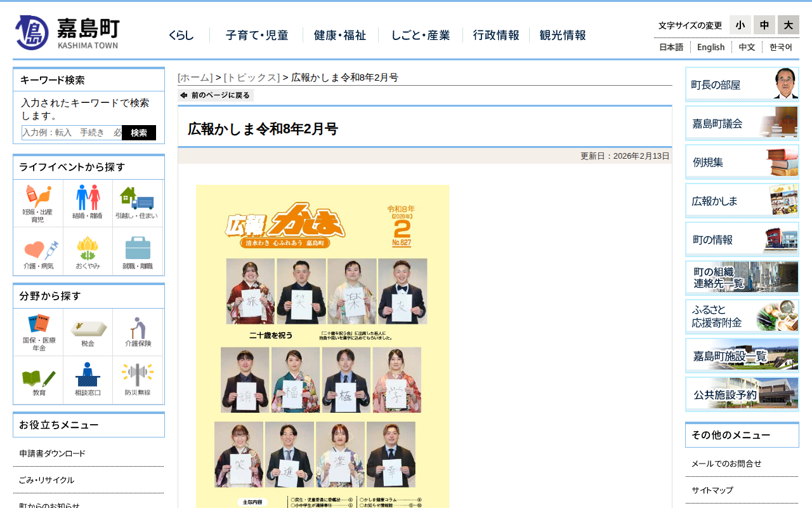Screen dimensions: 812x508
Task: Open the 防災無線 category icon
Action: tap(138, 380)
